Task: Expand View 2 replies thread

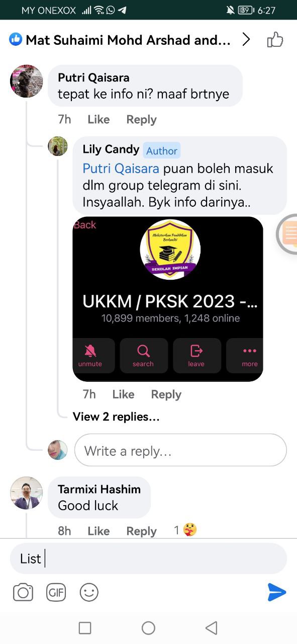Action: pos(116,417)
